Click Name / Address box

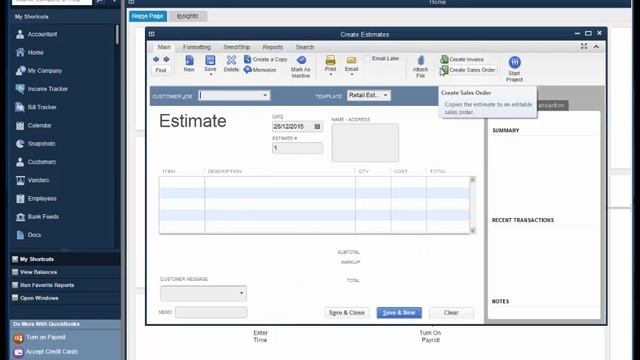365,143
